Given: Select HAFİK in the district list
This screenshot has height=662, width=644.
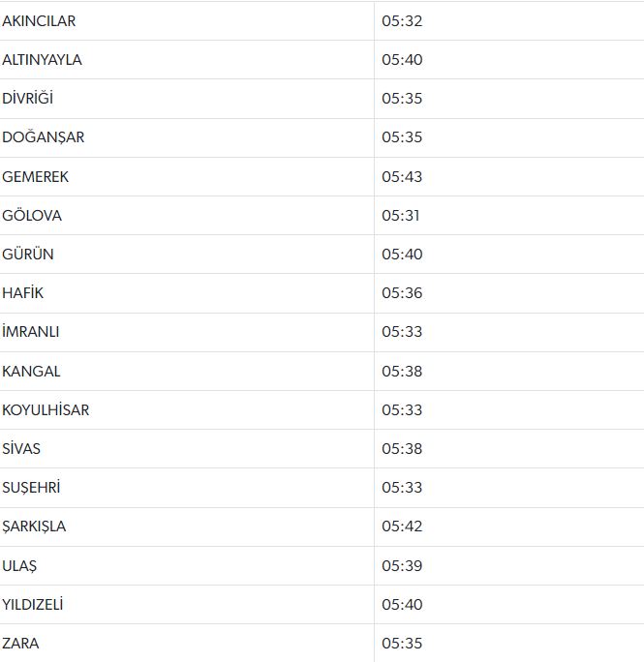Looking at the screenshot, I should (23, 293).
